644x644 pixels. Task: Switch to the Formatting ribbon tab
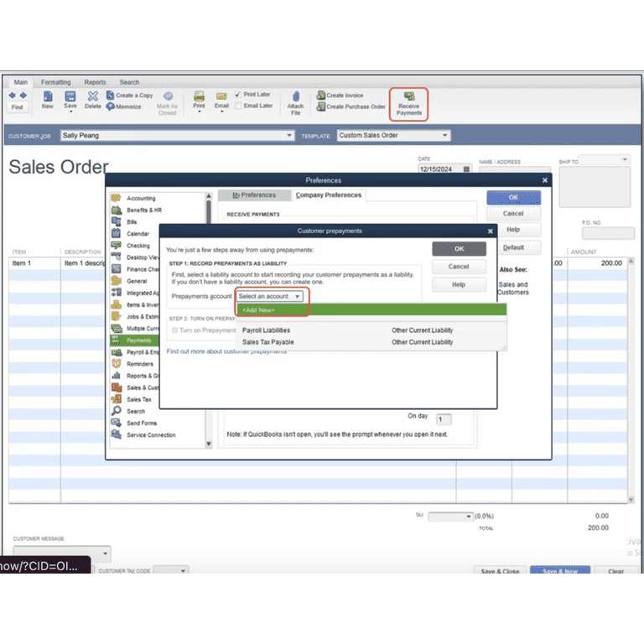56,82
